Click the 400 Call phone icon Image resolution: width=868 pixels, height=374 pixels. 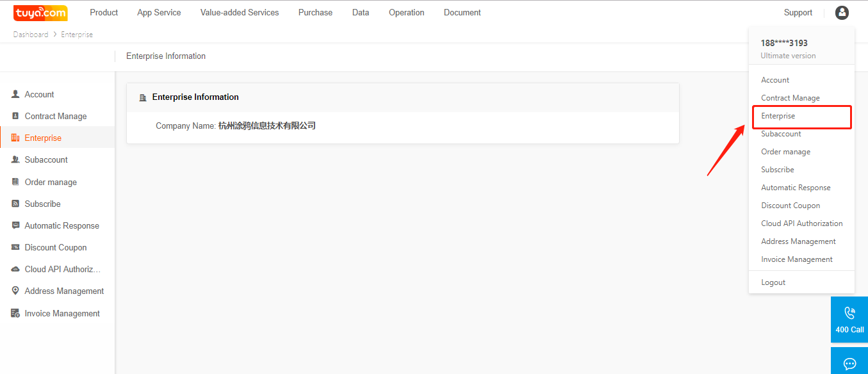(849, 313)
